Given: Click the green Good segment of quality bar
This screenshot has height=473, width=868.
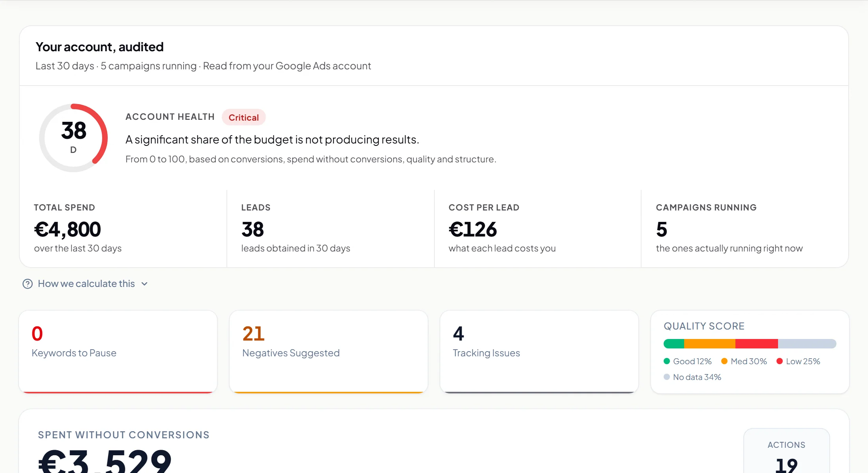Looking at the screenshot, I should (x=674, y=344).
